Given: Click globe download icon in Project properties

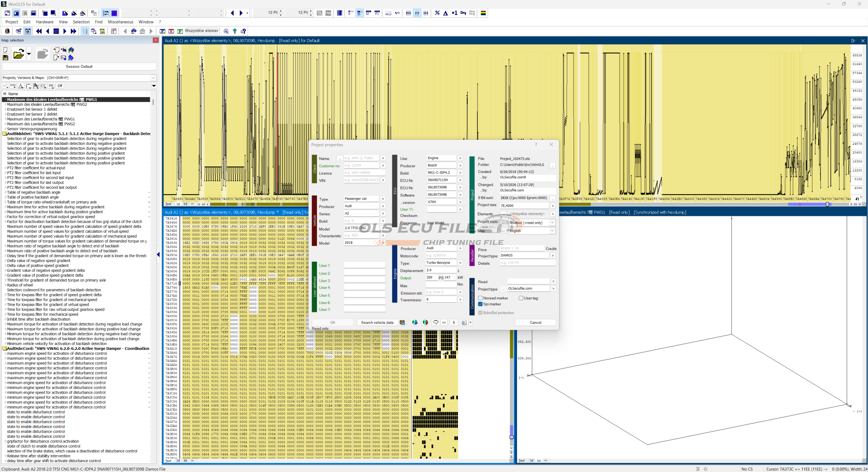Looking at the screenshot, I should point(415,322).
